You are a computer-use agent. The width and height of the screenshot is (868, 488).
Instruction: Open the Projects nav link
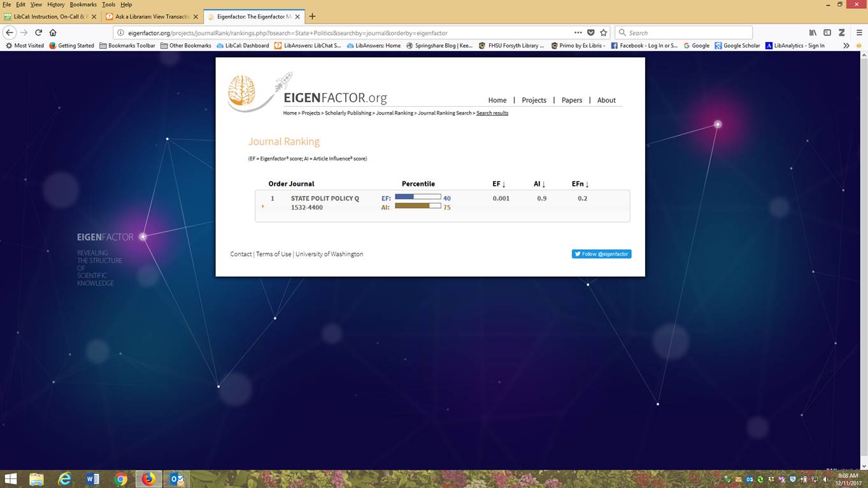click(534, 100)
